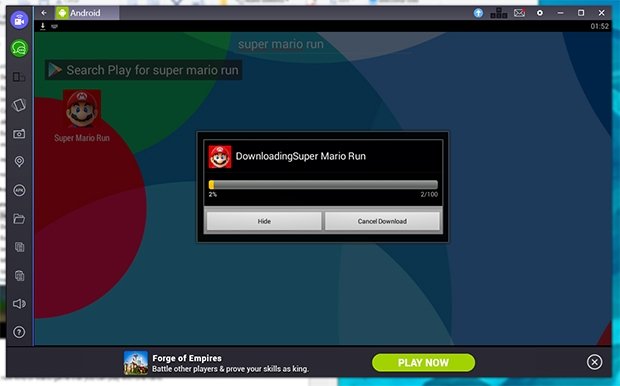This screenshot has height=386, width=620.
Task: Minimize the BlueStacks window
Action: click(560, 13)
